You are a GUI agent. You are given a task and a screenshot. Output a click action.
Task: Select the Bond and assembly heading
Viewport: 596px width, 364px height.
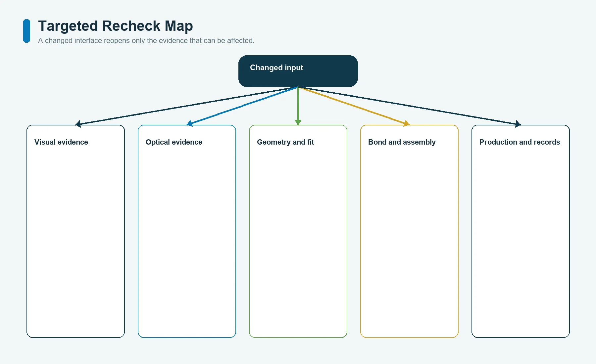[x=402, y=142]
